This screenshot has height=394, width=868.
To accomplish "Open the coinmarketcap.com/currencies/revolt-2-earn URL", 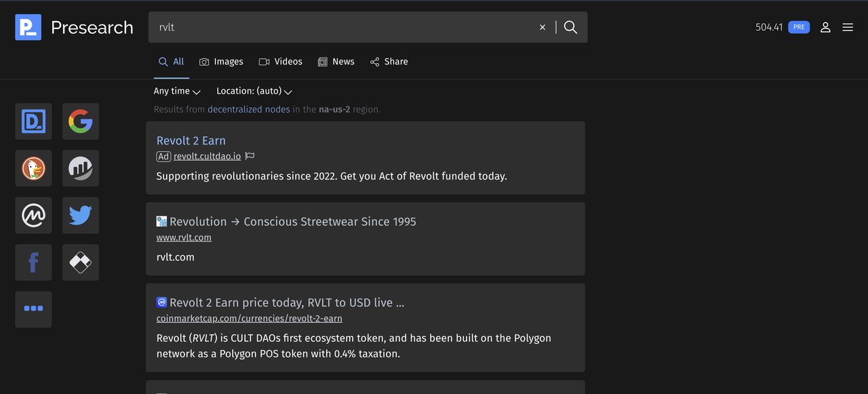I will point(249,318).
